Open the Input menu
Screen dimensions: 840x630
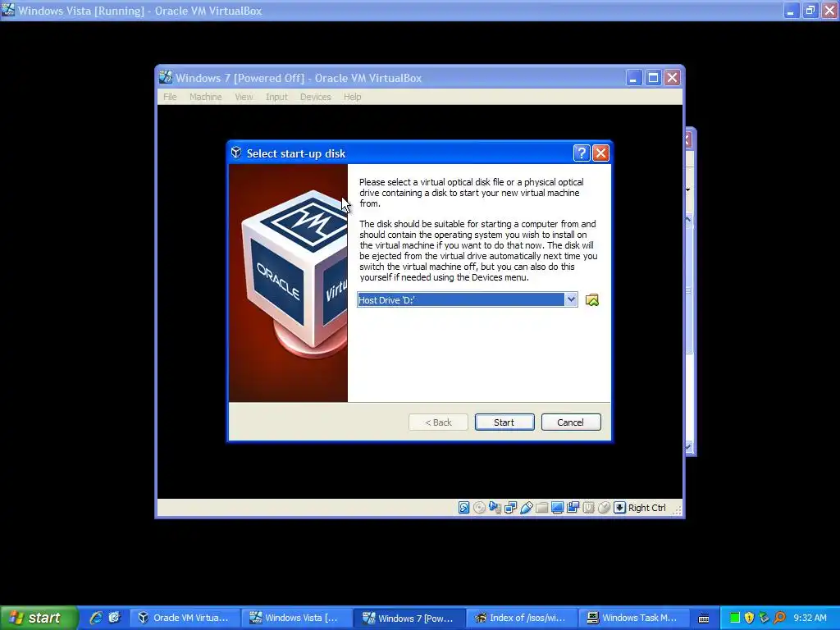(276, 97)
